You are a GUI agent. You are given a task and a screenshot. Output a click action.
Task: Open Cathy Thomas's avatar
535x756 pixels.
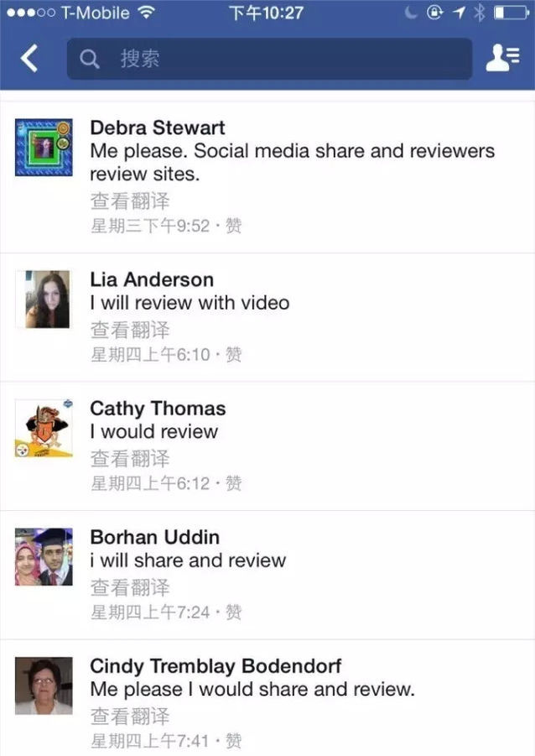coord(44,428)
